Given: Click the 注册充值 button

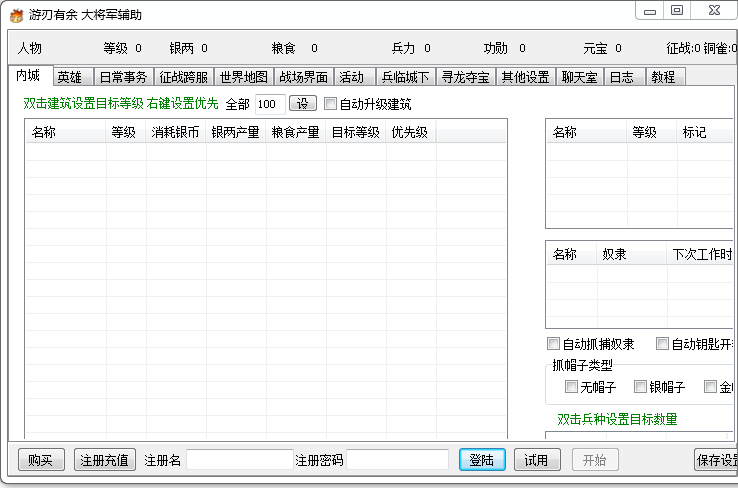Looking at the screenshot, I should (x=104, y=460).
